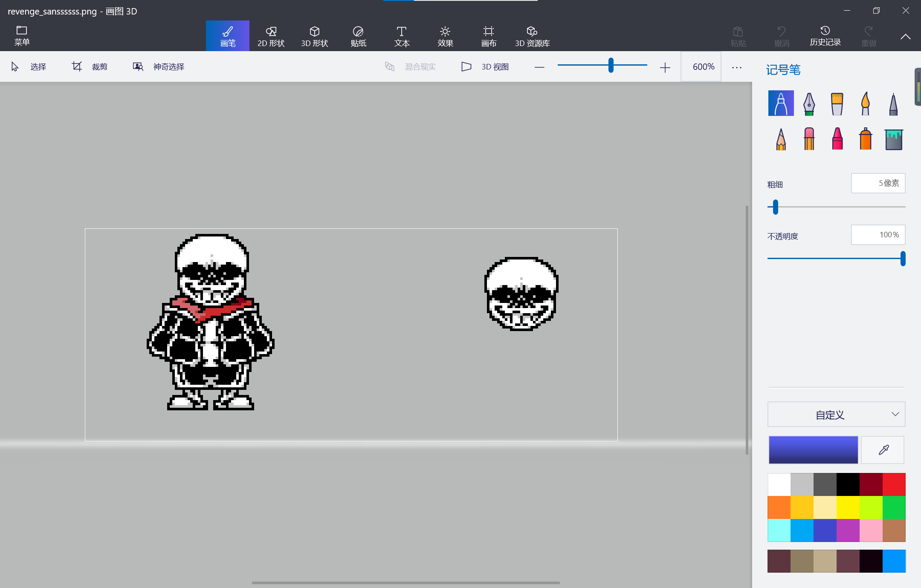Pick the dark gray color swatch
Viewport: 921px width, 588px height.
(x=825, y=484)
